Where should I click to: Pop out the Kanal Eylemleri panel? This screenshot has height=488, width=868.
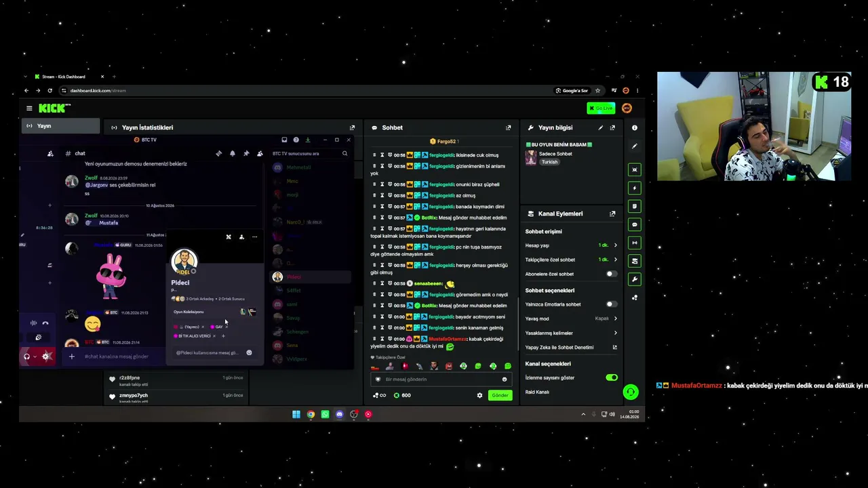click(612, 213)
